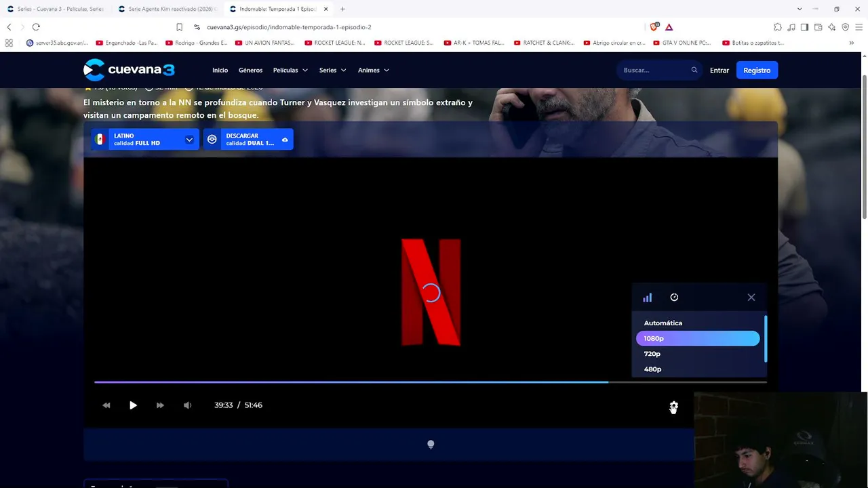
Task: Mute the video volume
Action: pos(188,405)
